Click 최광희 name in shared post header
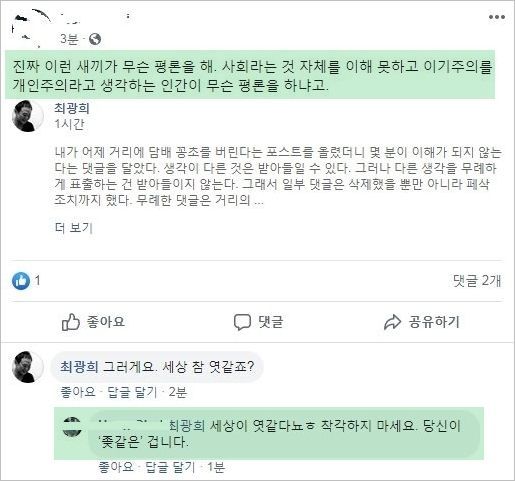The image size is (515, 481). [x=72, y=108]
